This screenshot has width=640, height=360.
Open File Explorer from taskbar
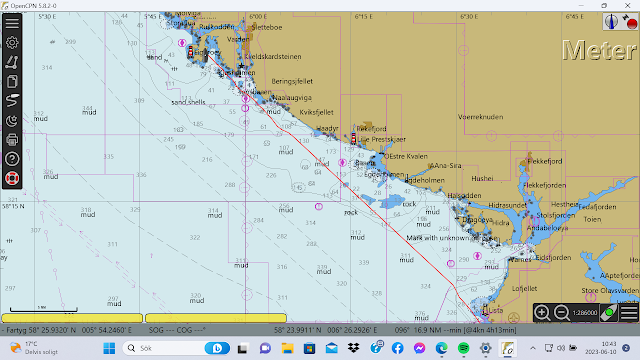pyautogui.click(x=287, y=348)
